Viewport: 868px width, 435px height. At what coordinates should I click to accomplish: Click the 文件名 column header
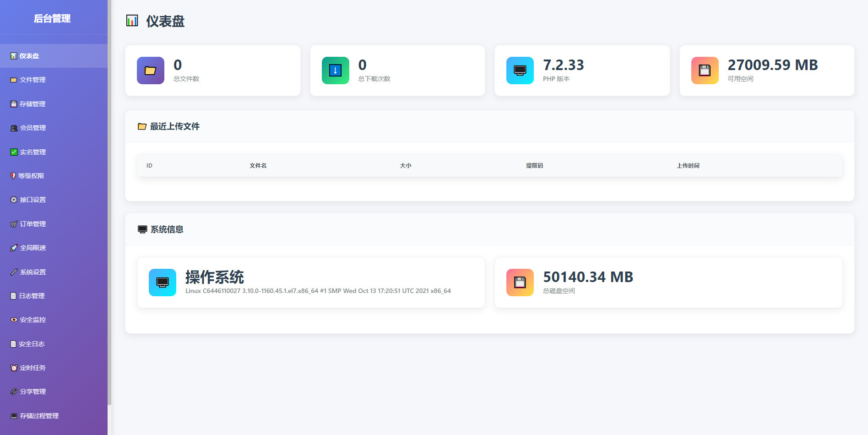coord(258,166)
